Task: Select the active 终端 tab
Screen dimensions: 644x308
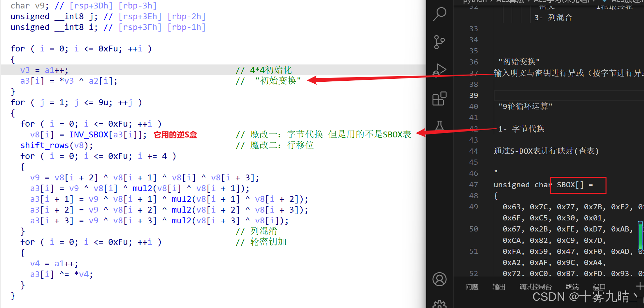Action: (572, 287)
